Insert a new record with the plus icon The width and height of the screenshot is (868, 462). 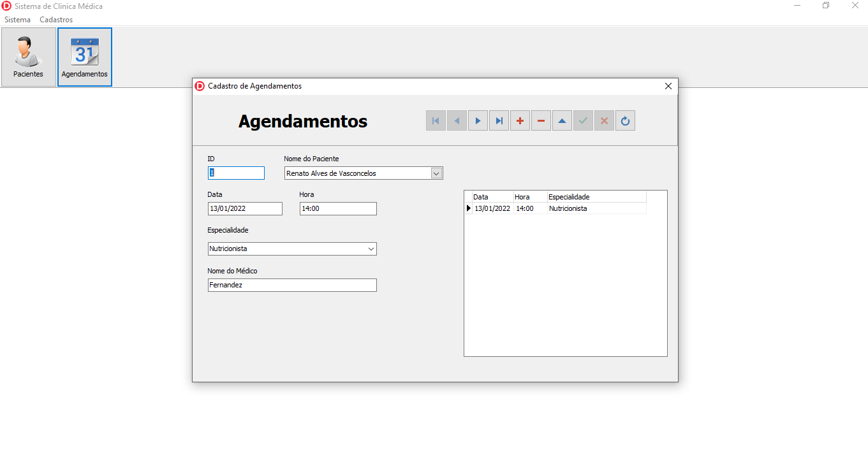pyautogui.click(x=520, y=120)
